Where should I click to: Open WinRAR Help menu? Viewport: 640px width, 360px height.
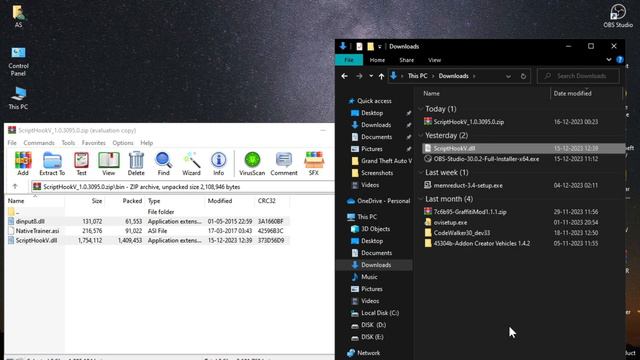147,143
